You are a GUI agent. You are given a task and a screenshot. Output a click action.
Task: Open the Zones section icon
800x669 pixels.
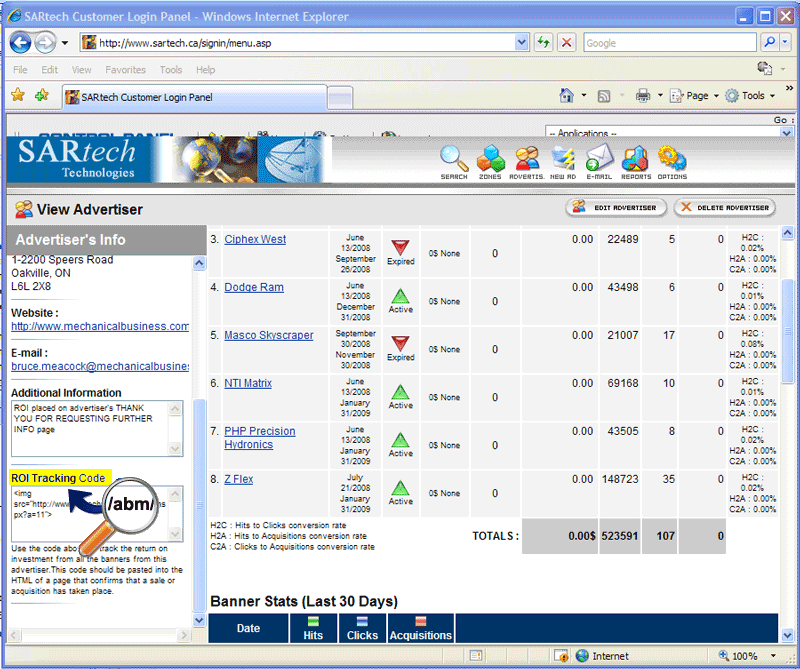490,162
